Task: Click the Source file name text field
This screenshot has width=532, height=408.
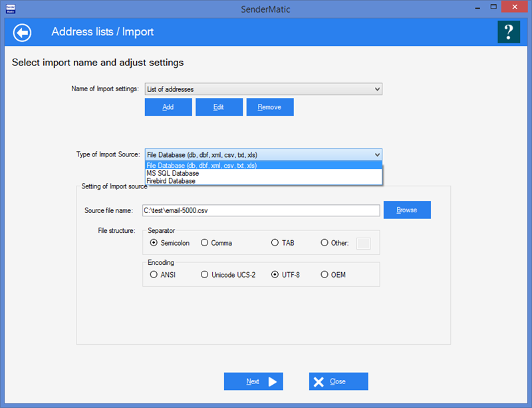Action: click(261, 210)
